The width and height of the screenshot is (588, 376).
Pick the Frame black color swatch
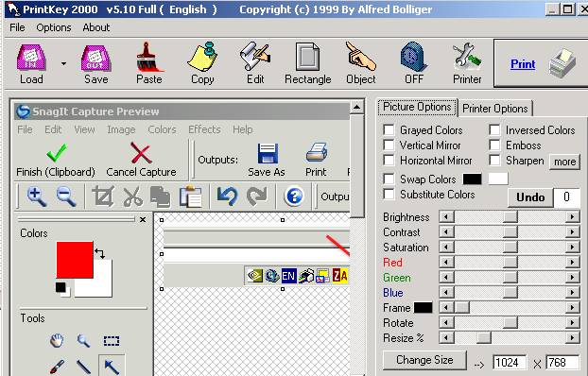click(x=423, y=308)
